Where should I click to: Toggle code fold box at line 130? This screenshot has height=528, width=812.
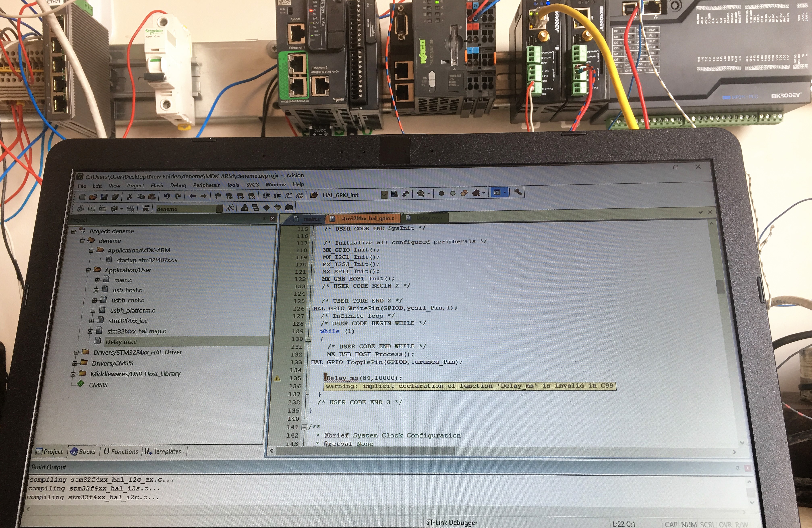coord(308,339)
